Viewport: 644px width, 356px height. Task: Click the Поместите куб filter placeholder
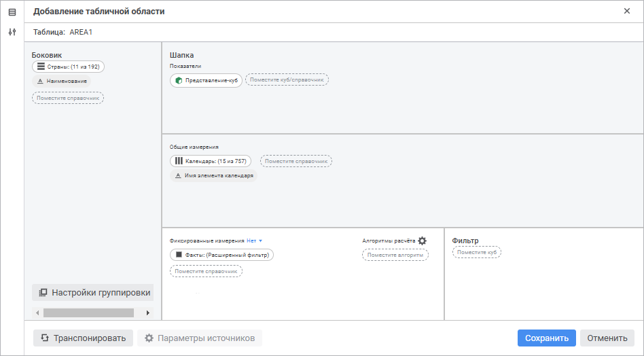click(x=476, y=252)
